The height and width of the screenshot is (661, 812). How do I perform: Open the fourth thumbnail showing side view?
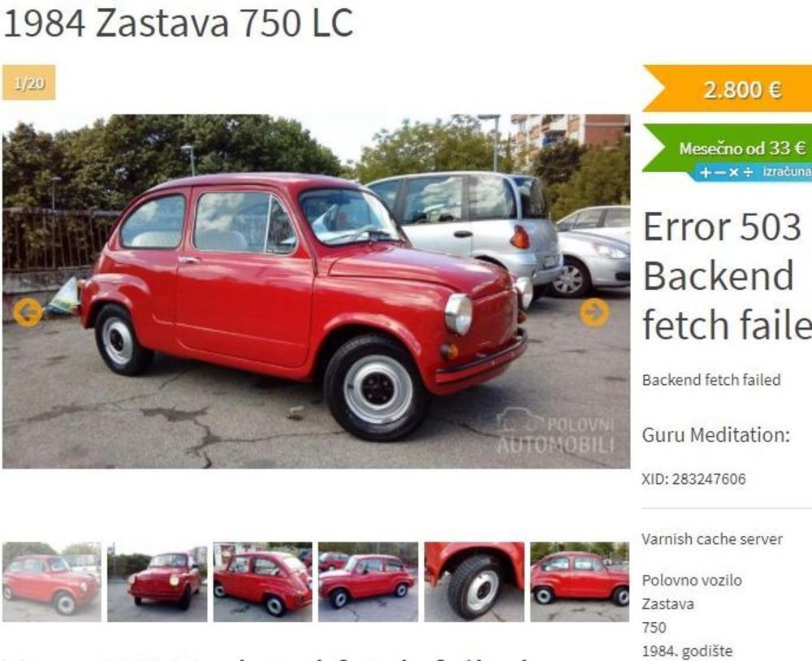point(368,581)
